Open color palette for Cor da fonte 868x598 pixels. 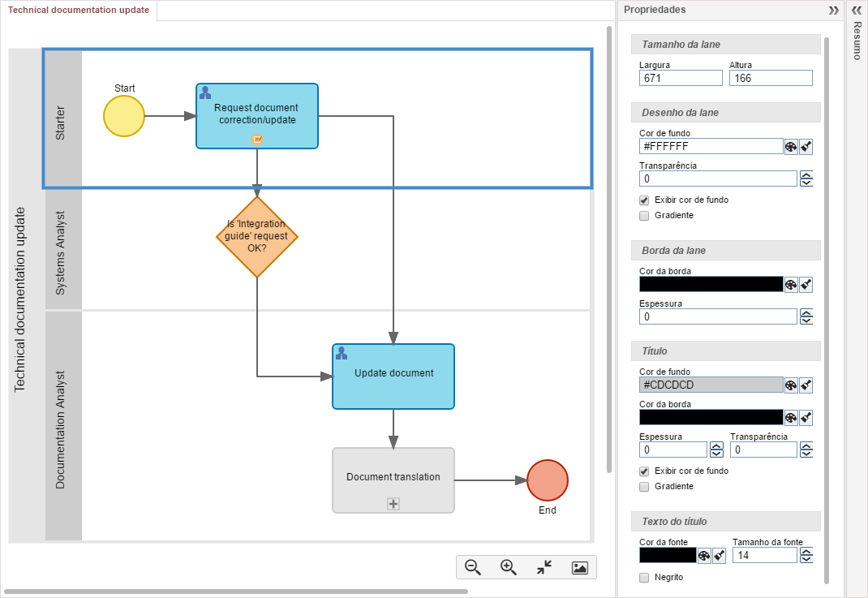tap(704, 555)
